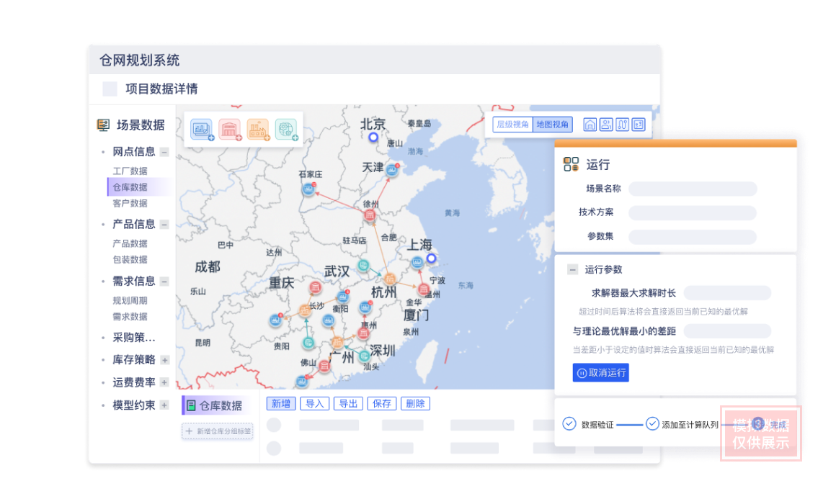The image size is (836, 504).
Task: Click the green gear-globe add icon
Action: click(x=286, y=130)
